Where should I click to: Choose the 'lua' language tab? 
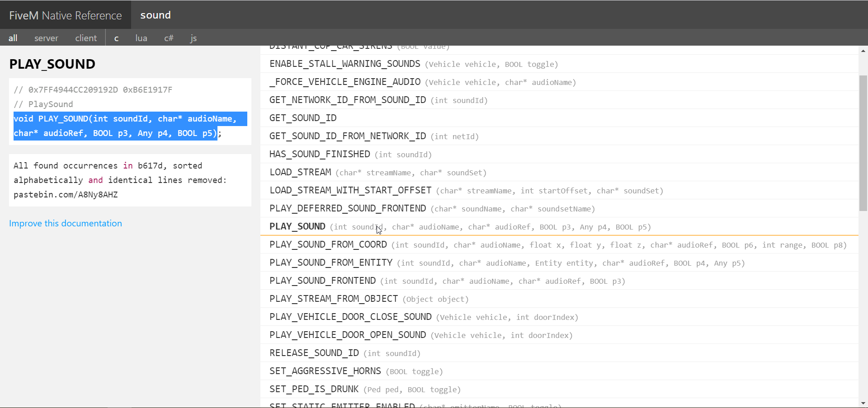tap(141, 38)
